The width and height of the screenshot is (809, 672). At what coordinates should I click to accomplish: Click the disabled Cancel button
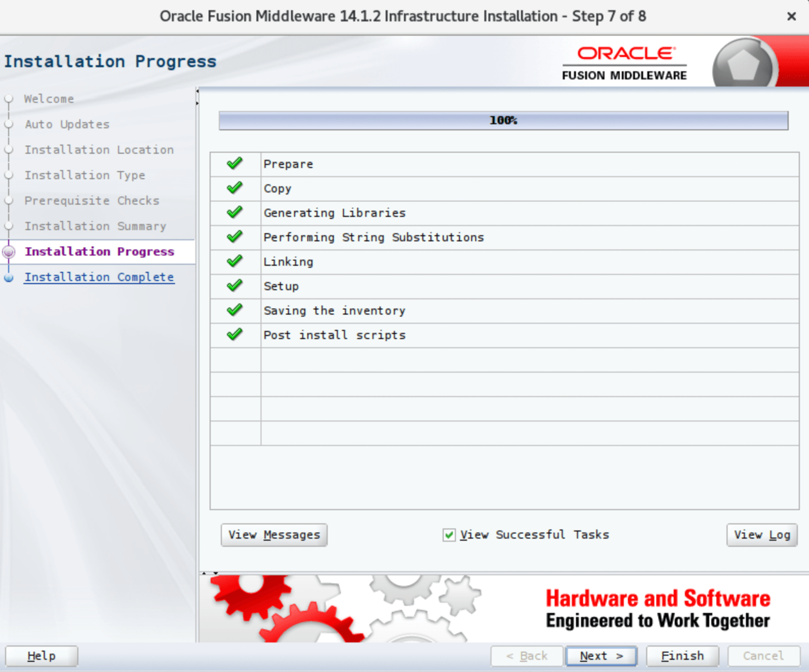coord(764,656)
